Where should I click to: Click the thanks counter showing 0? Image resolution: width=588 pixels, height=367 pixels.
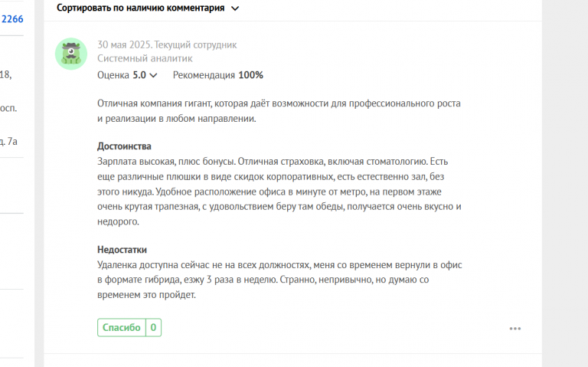(153, 328)
